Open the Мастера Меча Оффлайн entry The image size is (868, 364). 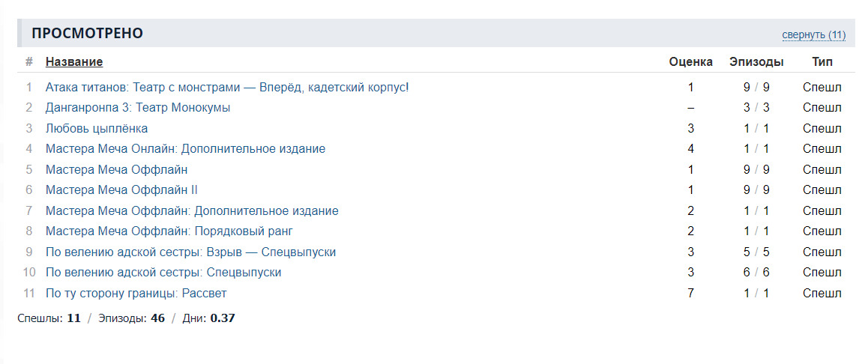click(x=116, y=169)
